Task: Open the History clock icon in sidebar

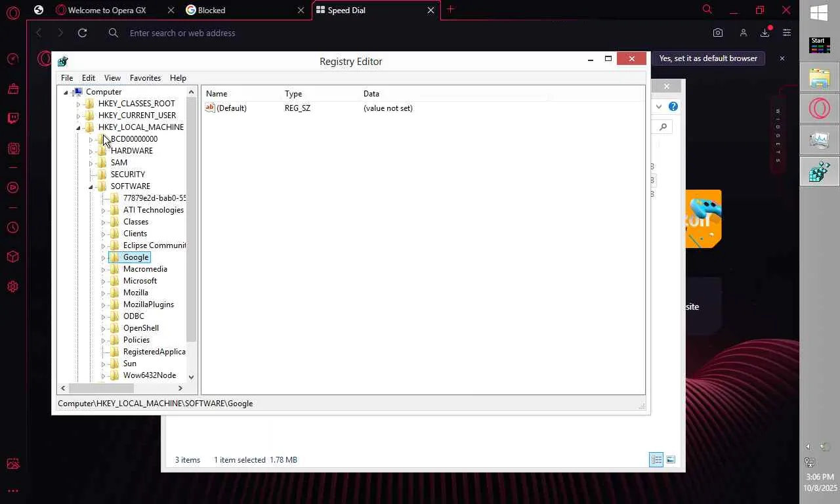Action: tap(13, 228)
